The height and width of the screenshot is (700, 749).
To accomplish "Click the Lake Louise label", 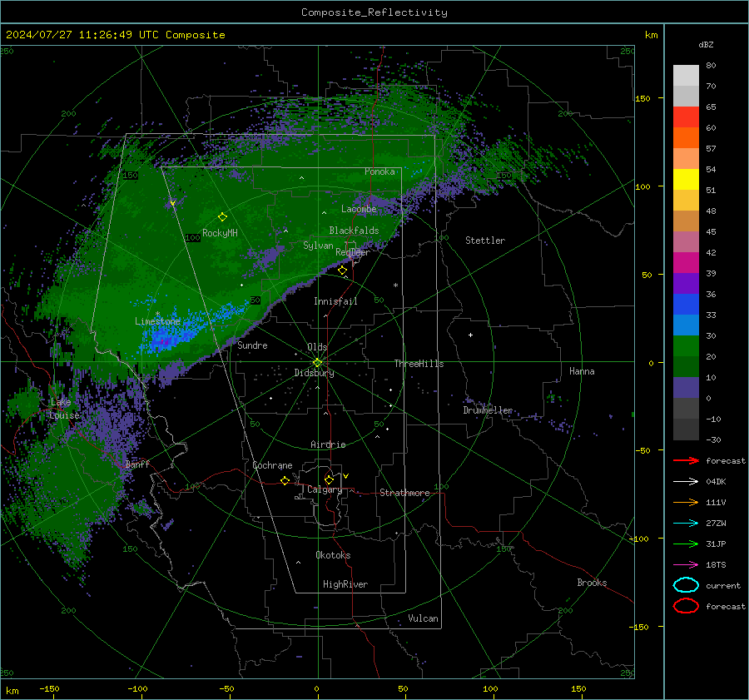I will coord(64,409).
